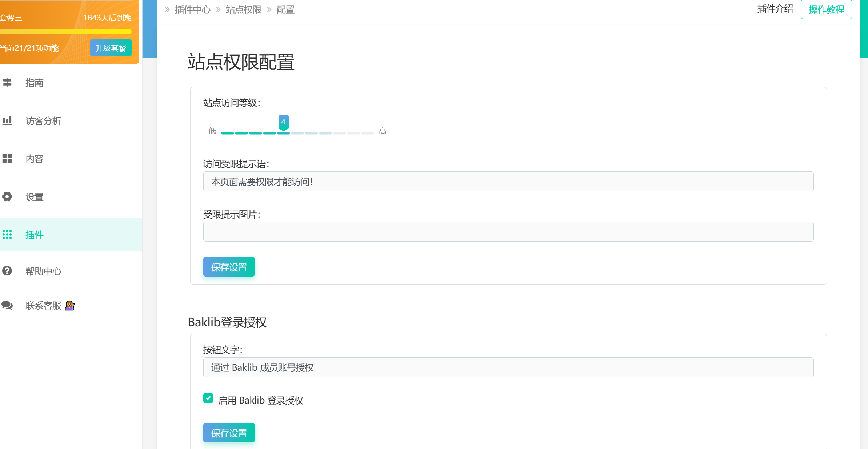Click the 启用 Baklib 登录授权 label text
This screenshot has width=868, height=449.
[261, 400]
